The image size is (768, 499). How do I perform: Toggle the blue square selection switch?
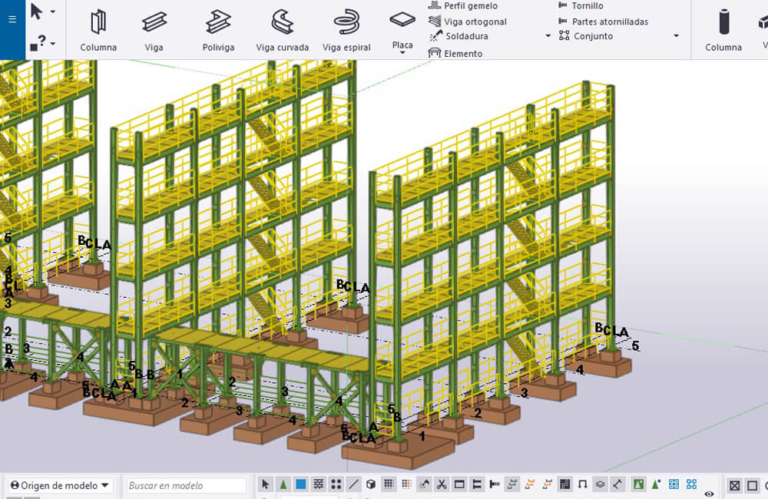[x=301, y=484]
